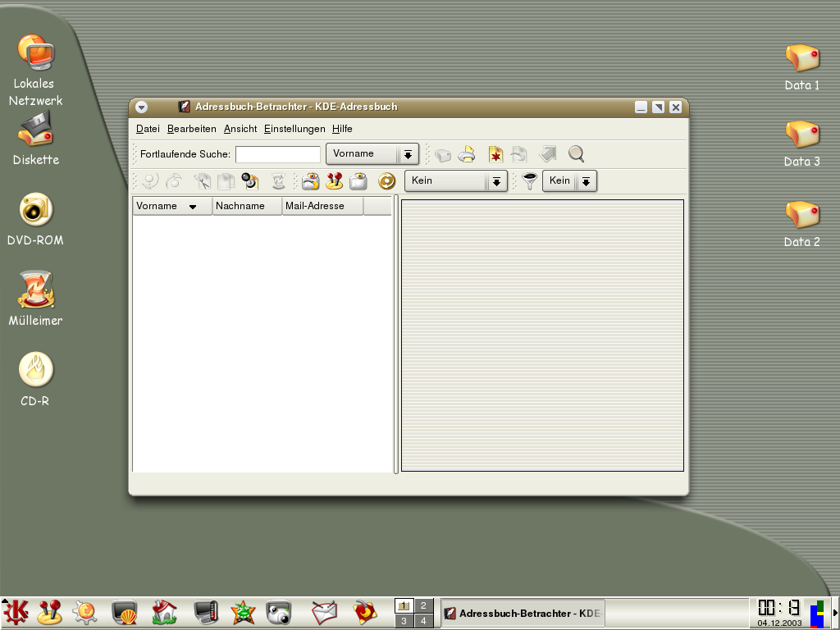Click into the Fortlaufende Suche input field
The width and height of the screenshot is (840, 630).
pos(278,154)
